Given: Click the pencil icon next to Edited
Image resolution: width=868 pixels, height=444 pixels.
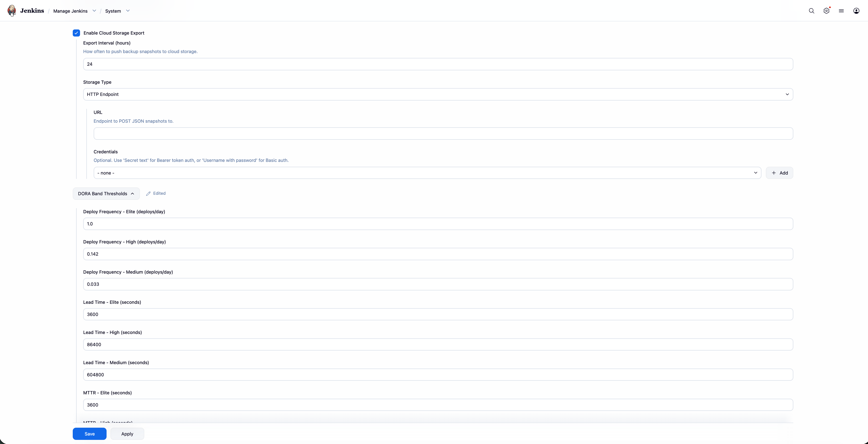Looking at the screenshot, I should (148, 194).
